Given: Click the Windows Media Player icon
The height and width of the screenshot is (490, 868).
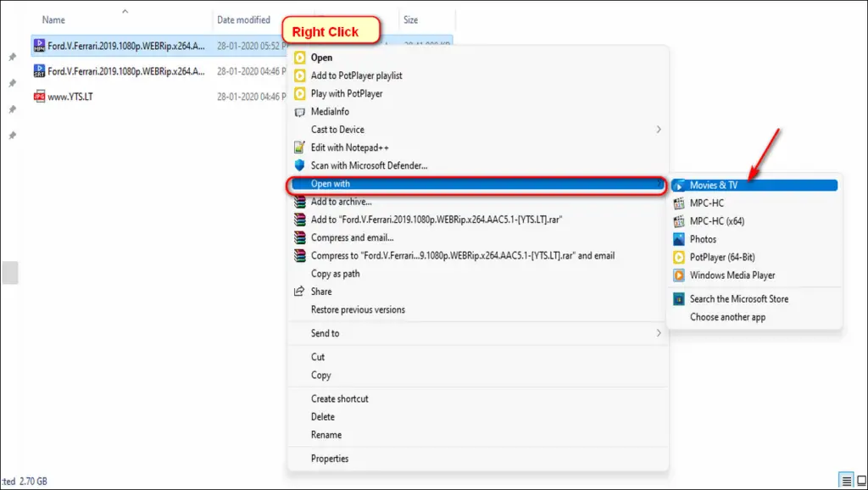Looking at the screenshot, I should [x=679, y=276].
